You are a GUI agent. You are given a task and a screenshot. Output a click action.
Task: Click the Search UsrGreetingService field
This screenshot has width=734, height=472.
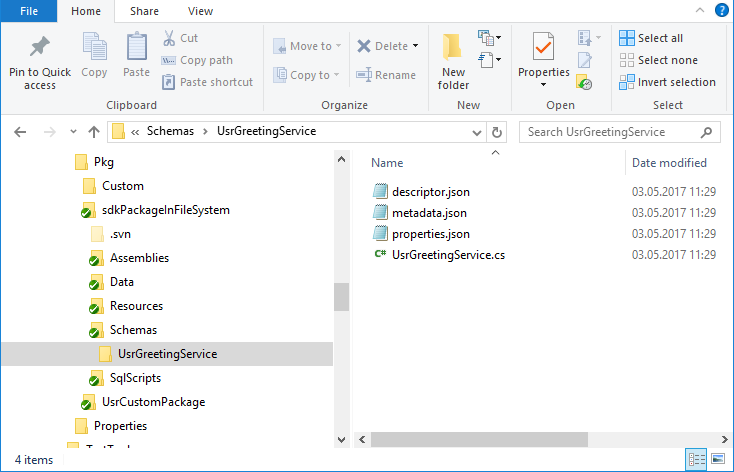click(x=610, y=131)
